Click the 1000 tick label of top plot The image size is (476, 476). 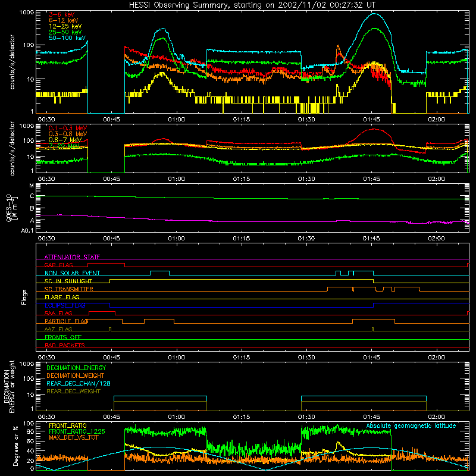(27, 12)
